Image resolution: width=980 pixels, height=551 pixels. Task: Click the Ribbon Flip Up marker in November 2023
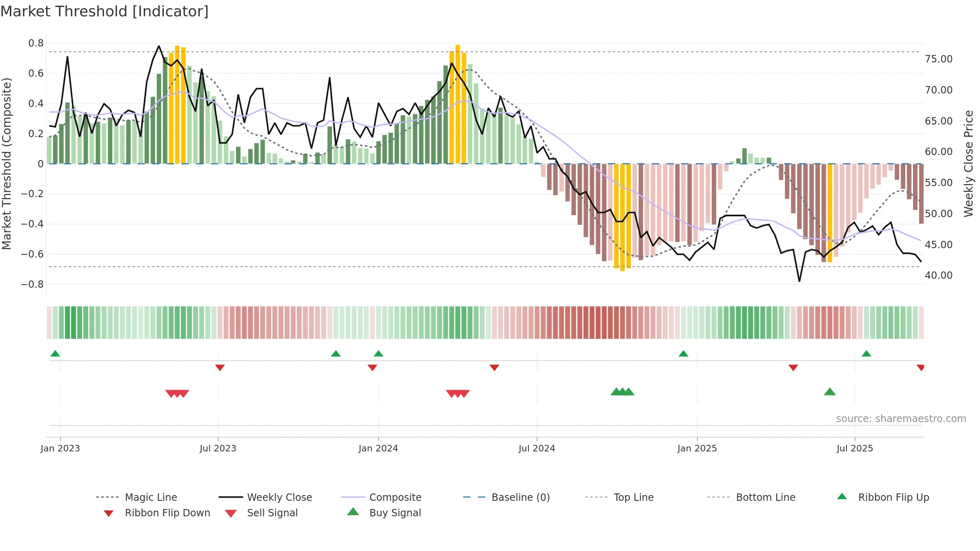336,353
